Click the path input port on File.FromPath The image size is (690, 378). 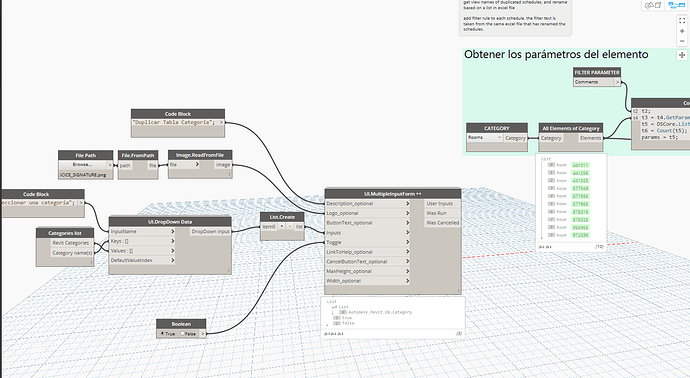125,166
